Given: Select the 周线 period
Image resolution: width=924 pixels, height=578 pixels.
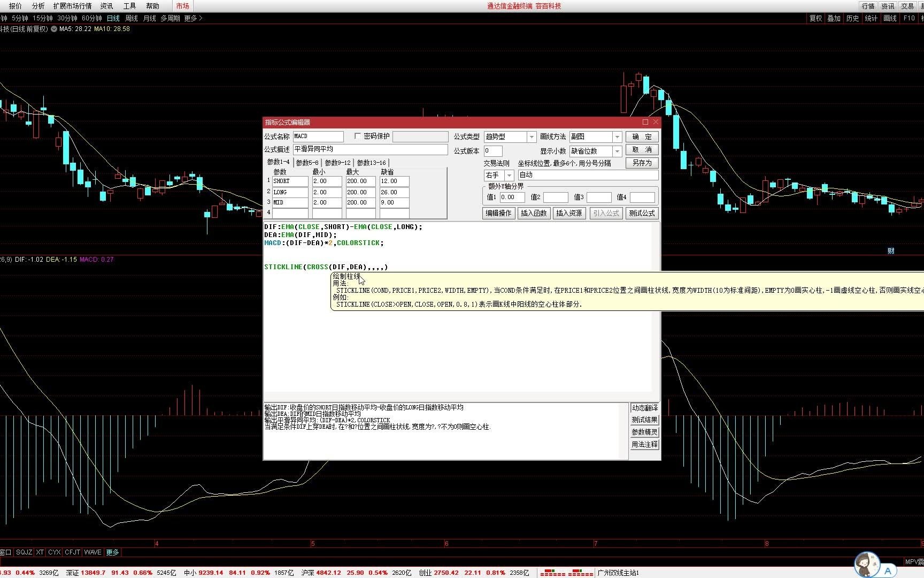Looking at the screenshot, I should (x=132, y=18).
